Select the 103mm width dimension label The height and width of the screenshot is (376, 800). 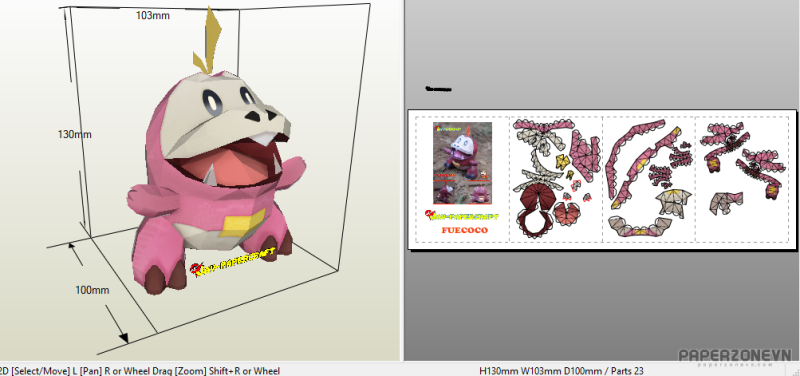click(153, 16)
